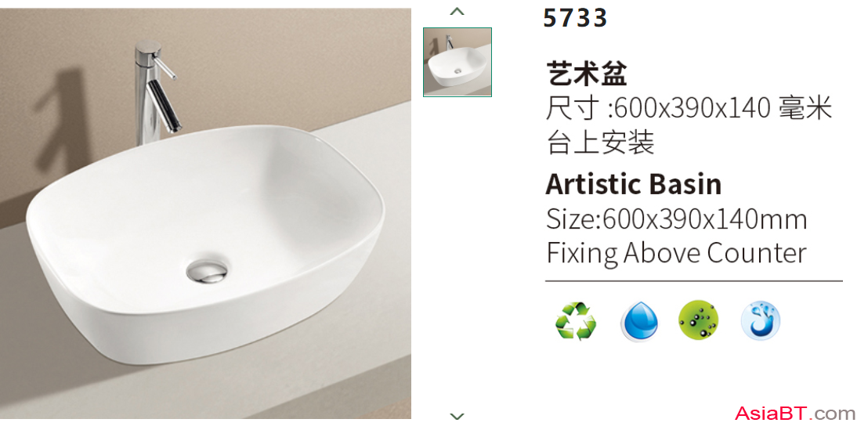The image size is (868, 430).
Task: Click the Artistic Basin heading
Action: click(634, 184)
